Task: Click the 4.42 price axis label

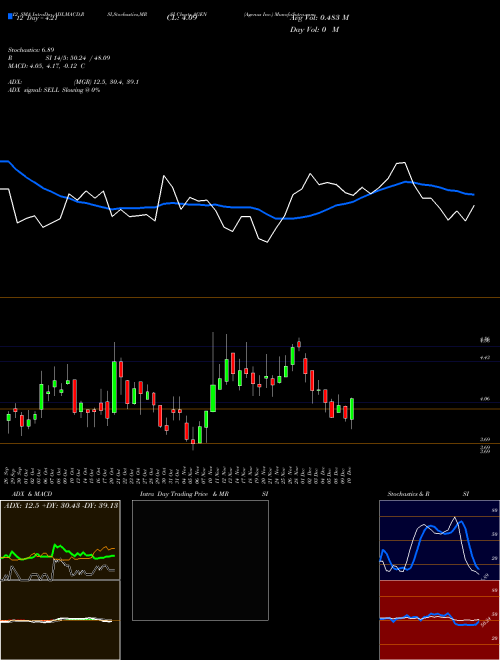Action: [x=484, y=358]
